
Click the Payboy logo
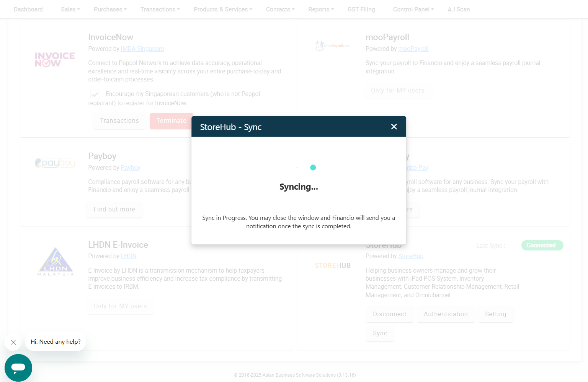click(55, 163)
